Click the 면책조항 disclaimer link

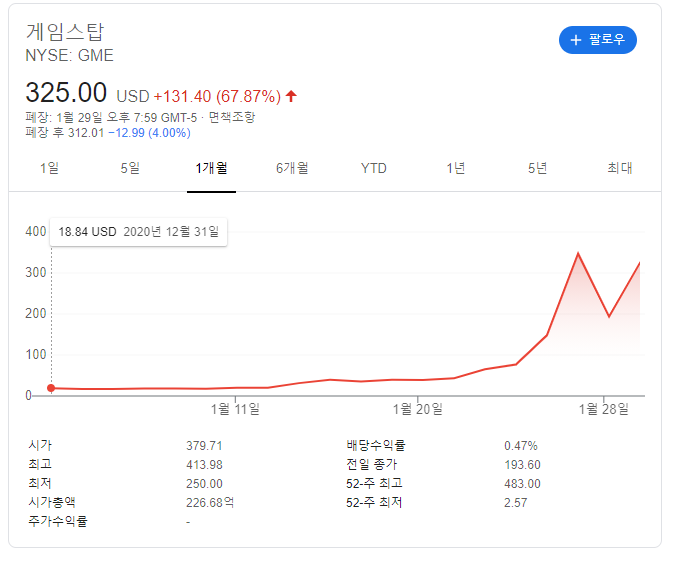232,117
